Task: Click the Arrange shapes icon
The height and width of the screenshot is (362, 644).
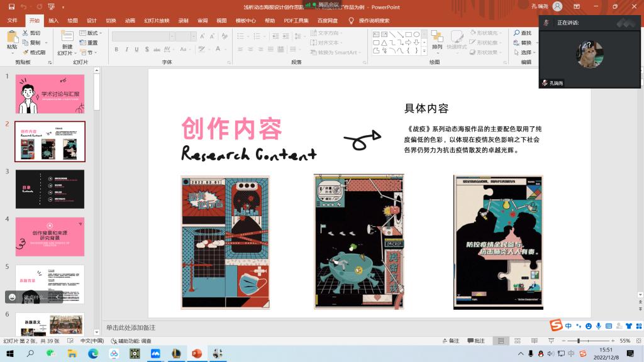Action: 437,40
